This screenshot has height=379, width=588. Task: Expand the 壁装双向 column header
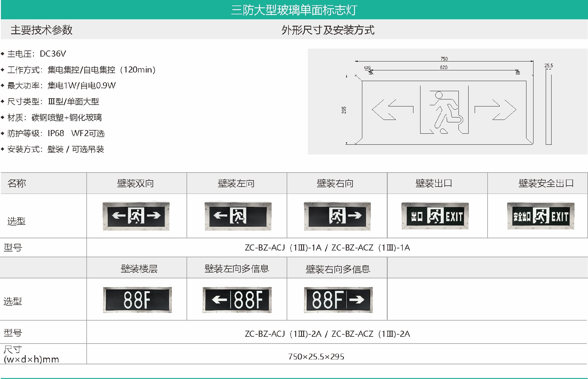tap(137, 183)
